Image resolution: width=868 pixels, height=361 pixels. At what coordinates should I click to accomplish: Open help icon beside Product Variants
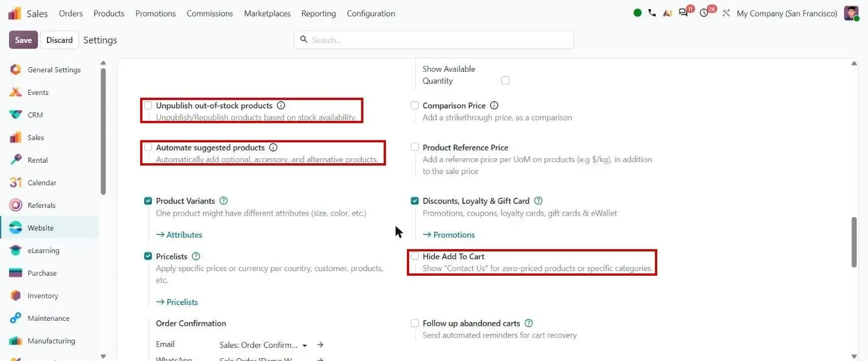click(223, 201)
